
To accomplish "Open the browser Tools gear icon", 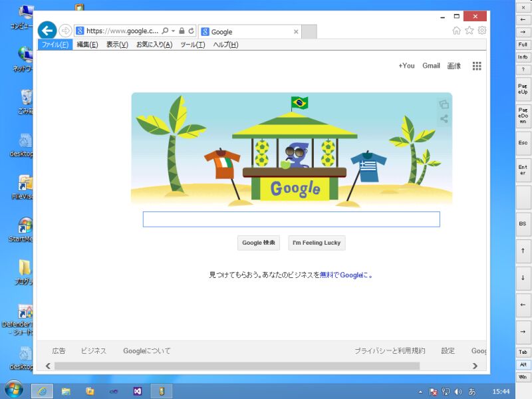I will point(481,31).
